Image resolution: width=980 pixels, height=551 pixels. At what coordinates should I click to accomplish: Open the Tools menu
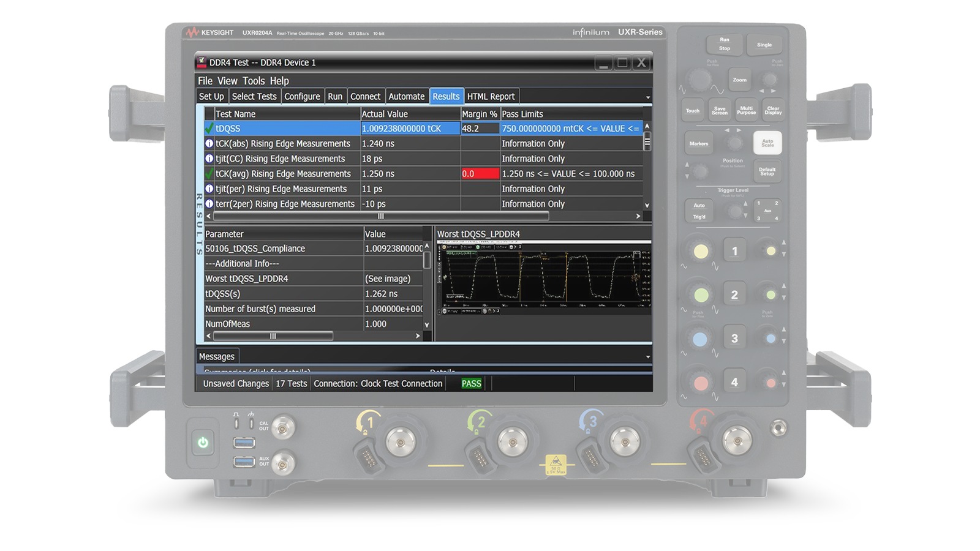click(x=254, y=81)
